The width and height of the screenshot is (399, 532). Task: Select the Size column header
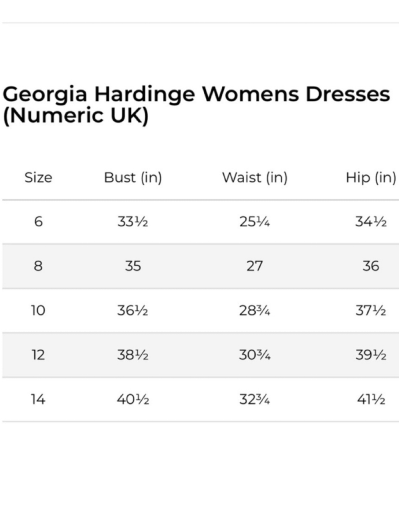[x=38, y=178]
